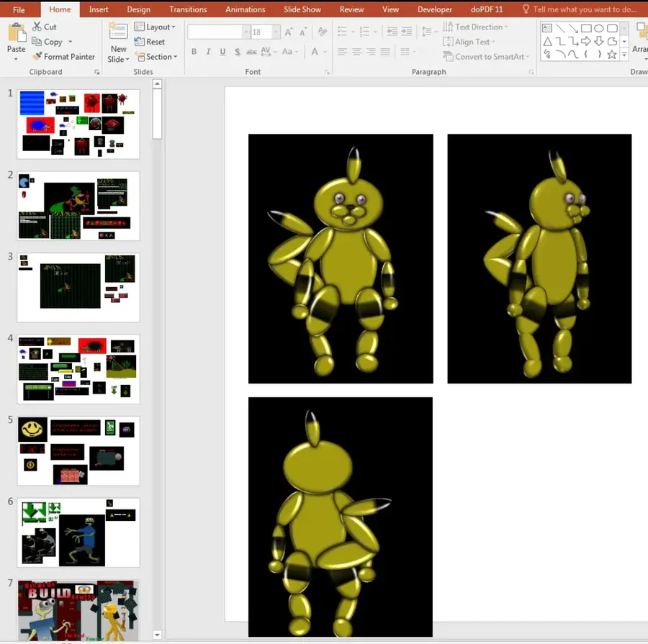
Task: Open the Copy options arrow
Action: 71,41
